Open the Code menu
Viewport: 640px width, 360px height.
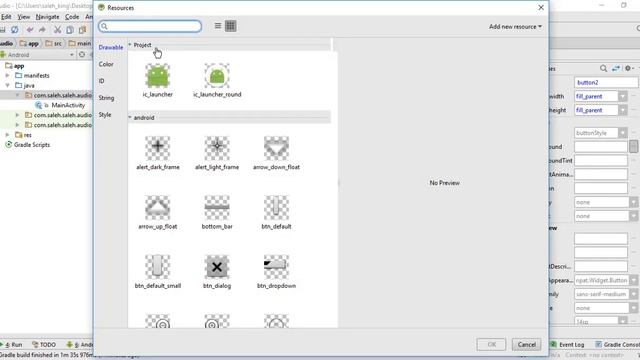72,17
